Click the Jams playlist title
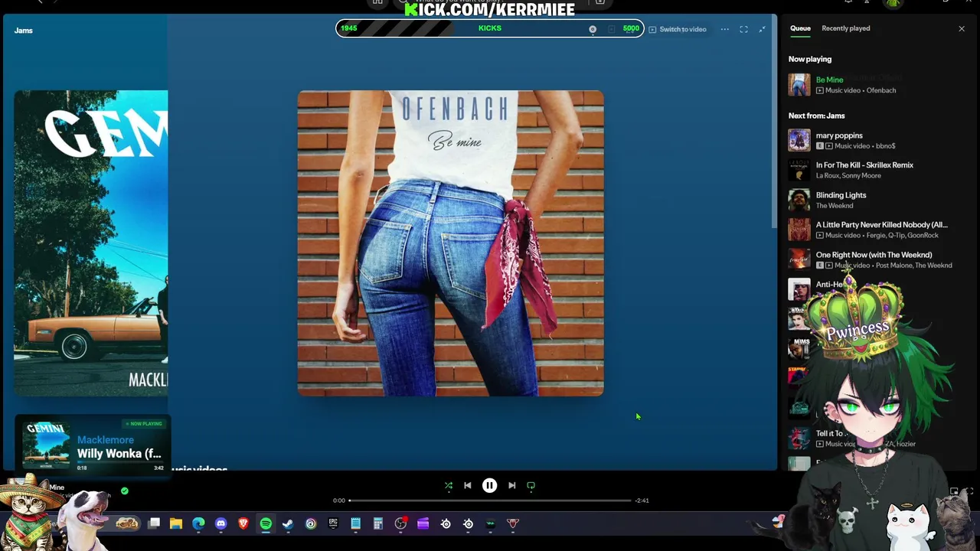980x551 pixels. (x=23, y=31)
